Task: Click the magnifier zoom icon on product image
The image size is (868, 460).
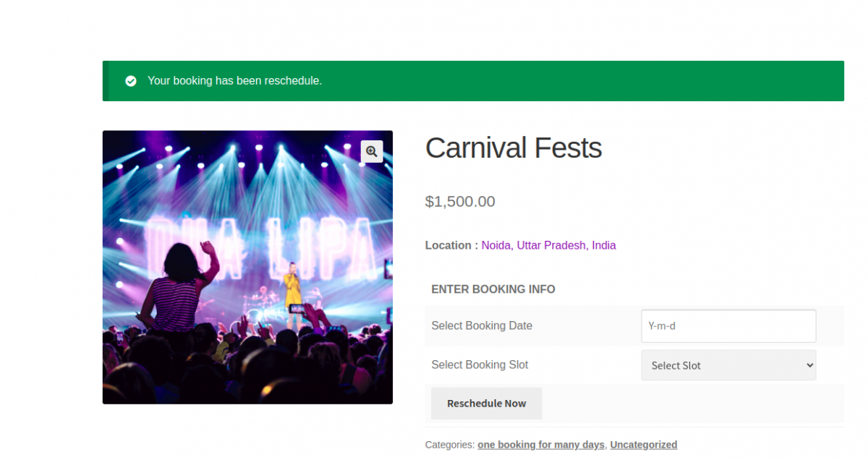Action: pyautogui.click(x=372, y=151)
